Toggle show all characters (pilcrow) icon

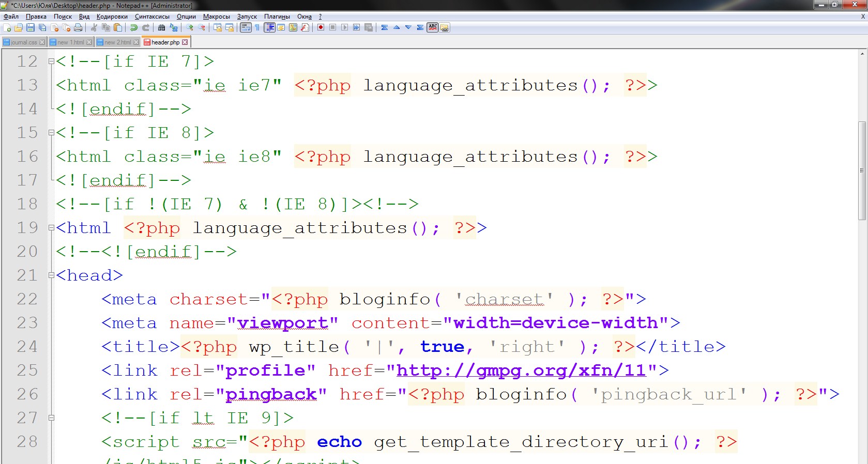[257, 27]
